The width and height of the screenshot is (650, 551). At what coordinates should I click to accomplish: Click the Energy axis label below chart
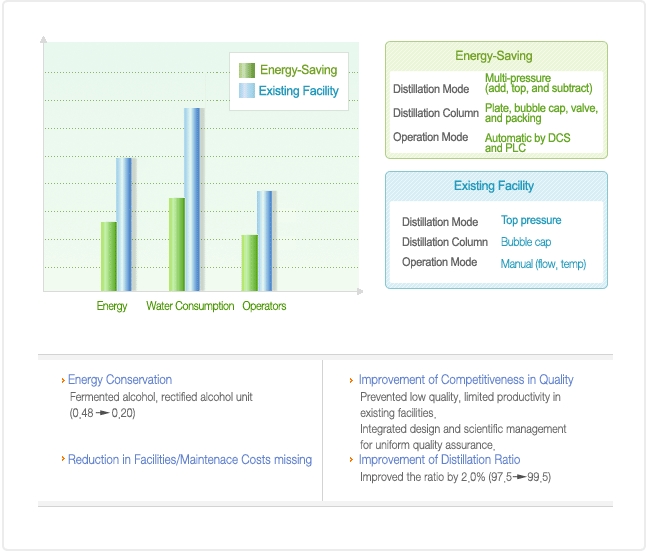[x=112, y=306]
